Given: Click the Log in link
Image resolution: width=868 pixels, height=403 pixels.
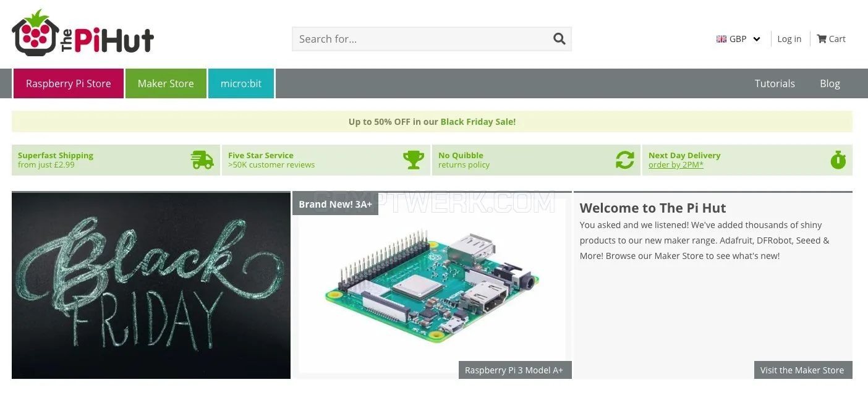Looking at the screenshot, I should tap(789, 39).
